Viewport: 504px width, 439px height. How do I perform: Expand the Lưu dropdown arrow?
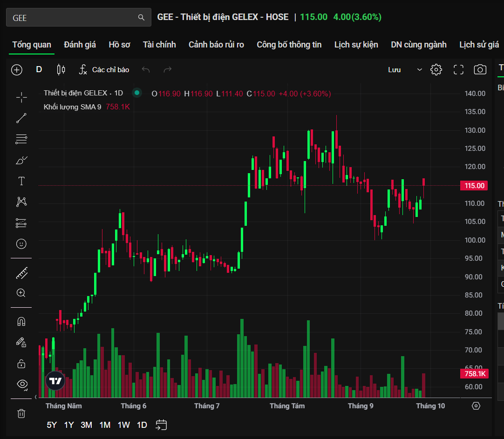420,70
